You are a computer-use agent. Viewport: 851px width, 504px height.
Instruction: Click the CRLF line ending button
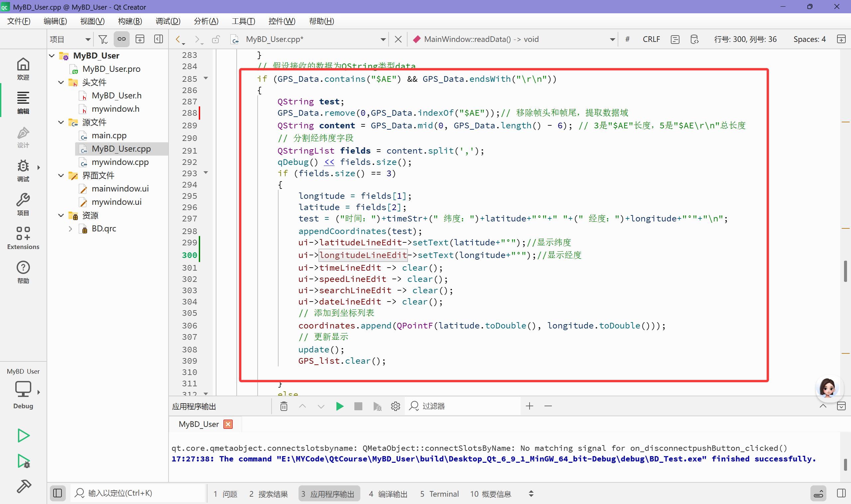[x=651, y=40]
